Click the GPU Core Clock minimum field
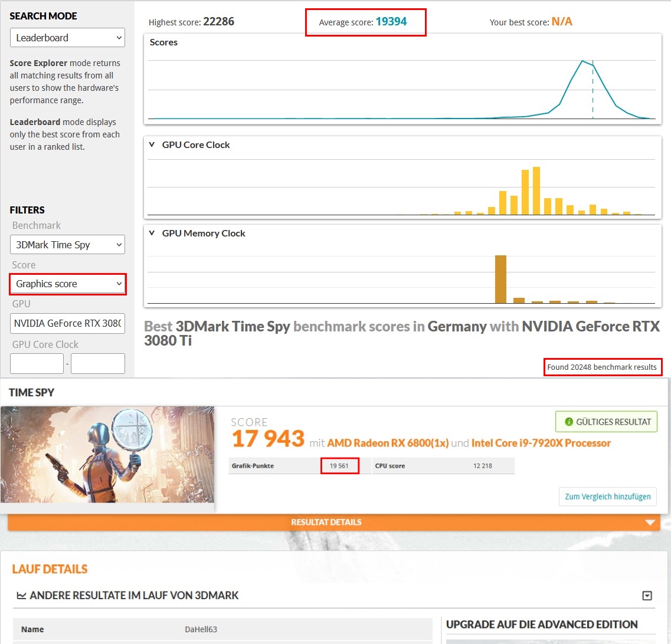 click(37, 363)
